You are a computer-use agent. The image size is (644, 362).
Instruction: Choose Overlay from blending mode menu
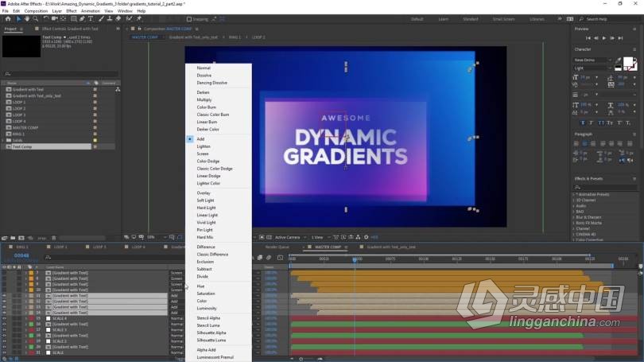204,193
